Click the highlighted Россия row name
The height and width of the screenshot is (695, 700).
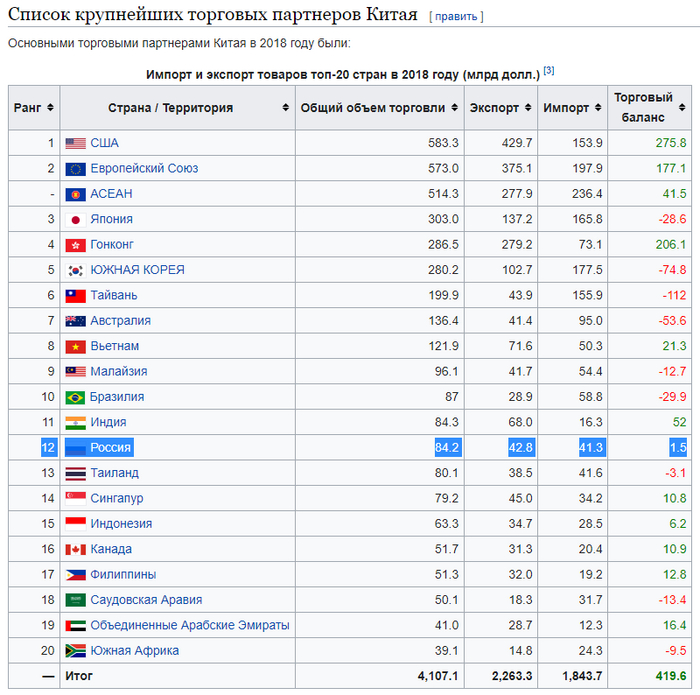(x=111, y=447)
